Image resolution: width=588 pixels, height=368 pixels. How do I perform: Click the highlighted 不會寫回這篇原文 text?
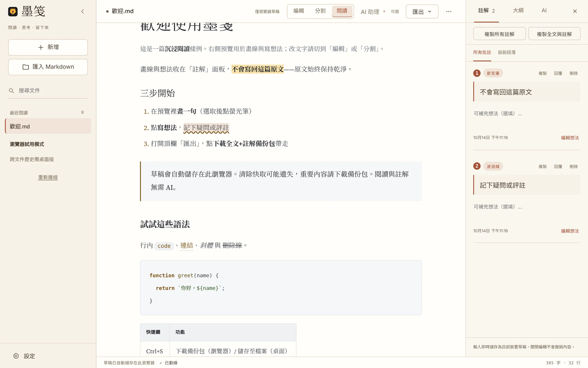click(x=257, y=69)
